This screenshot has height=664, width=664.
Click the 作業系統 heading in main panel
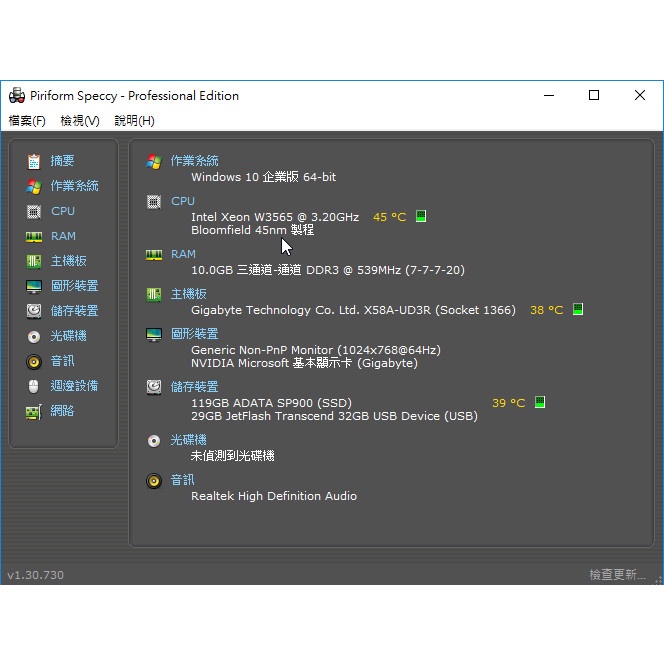point(194,161)
